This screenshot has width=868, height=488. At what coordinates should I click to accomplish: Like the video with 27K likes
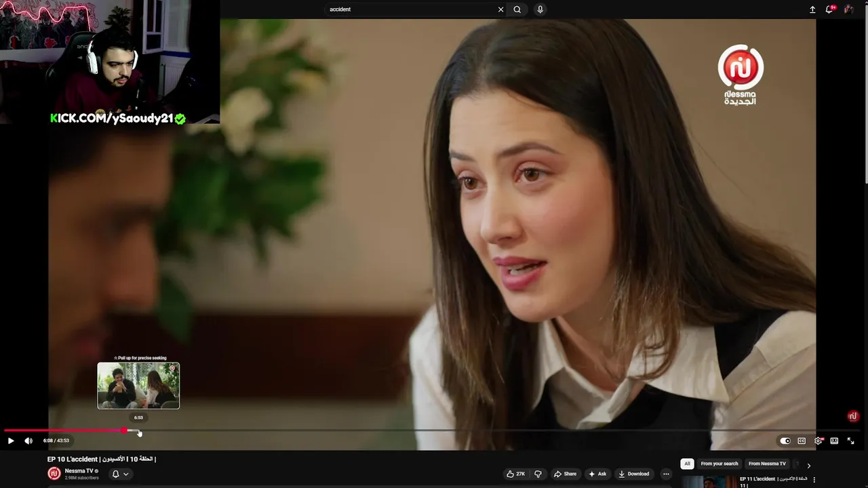click(x=515, y=474)
